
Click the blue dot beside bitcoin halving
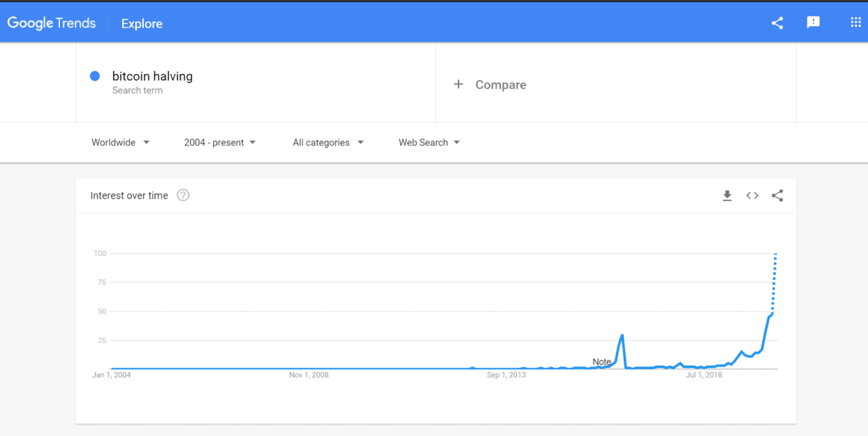coord(95,76)
